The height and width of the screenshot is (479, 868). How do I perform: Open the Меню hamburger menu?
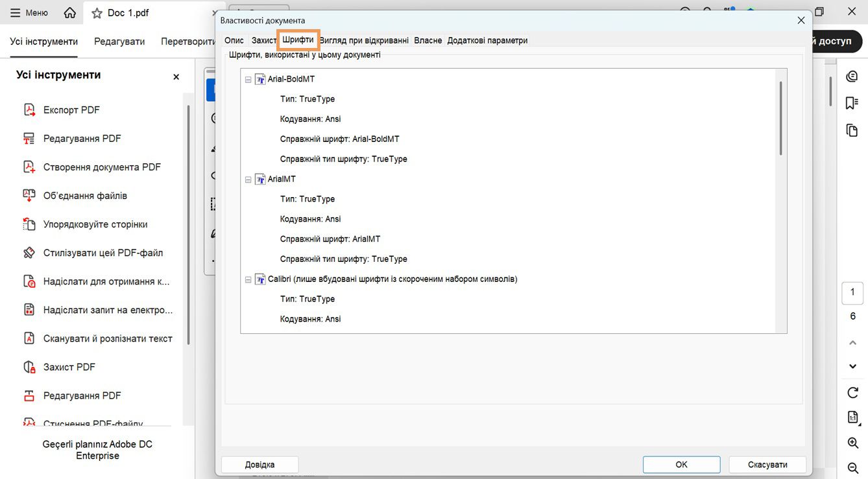[29, 13]
